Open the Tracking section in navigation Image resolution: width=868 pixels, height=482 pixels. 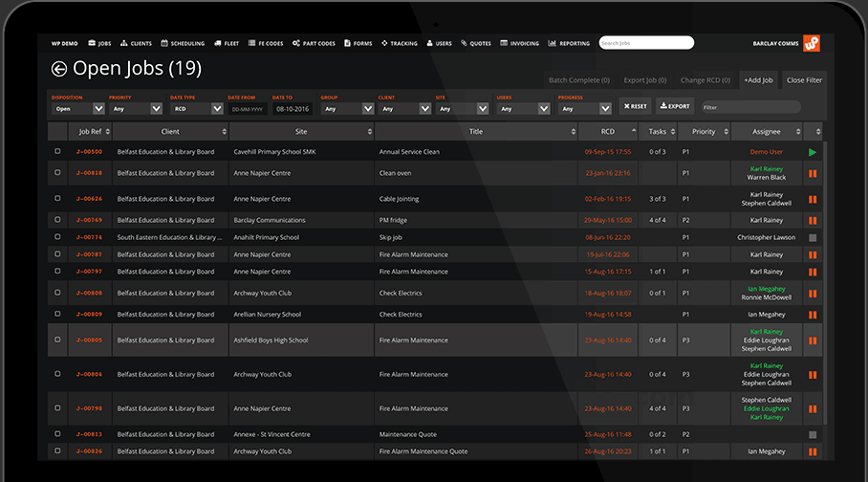click(x=399, y=44)
